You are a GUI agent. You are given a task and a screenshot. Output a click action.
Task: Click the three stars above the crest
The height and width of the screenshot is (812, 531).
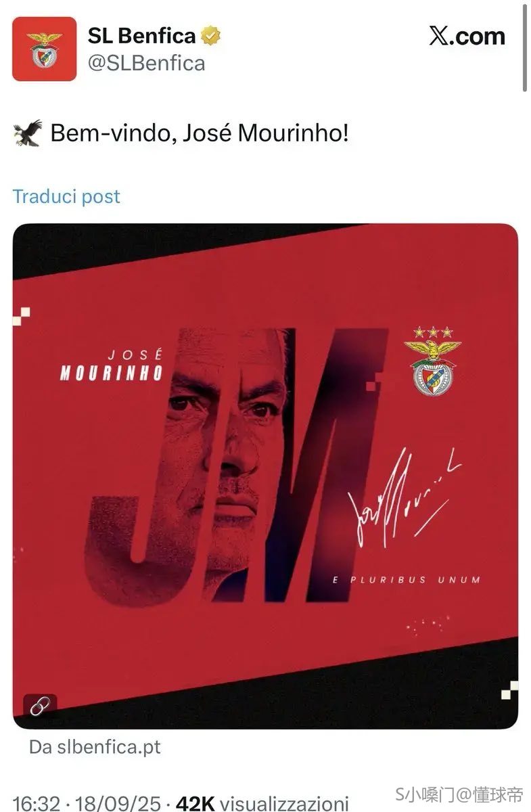433,332
